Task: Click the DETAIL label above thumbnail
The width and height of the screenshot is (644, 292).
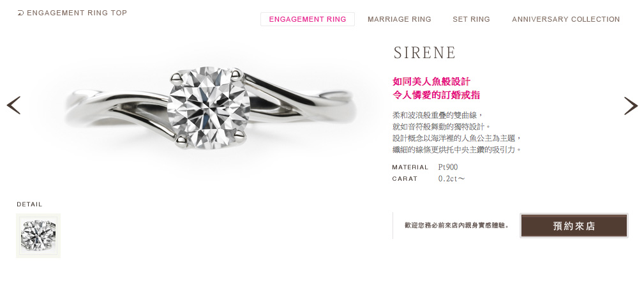Action: coord(29,204)
